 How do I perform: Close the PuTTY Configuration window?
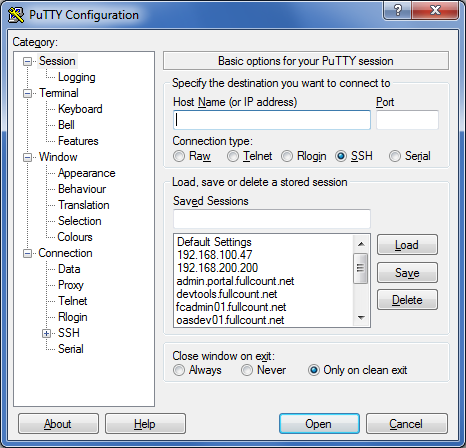pyautogui.click(x=435, y=10)
